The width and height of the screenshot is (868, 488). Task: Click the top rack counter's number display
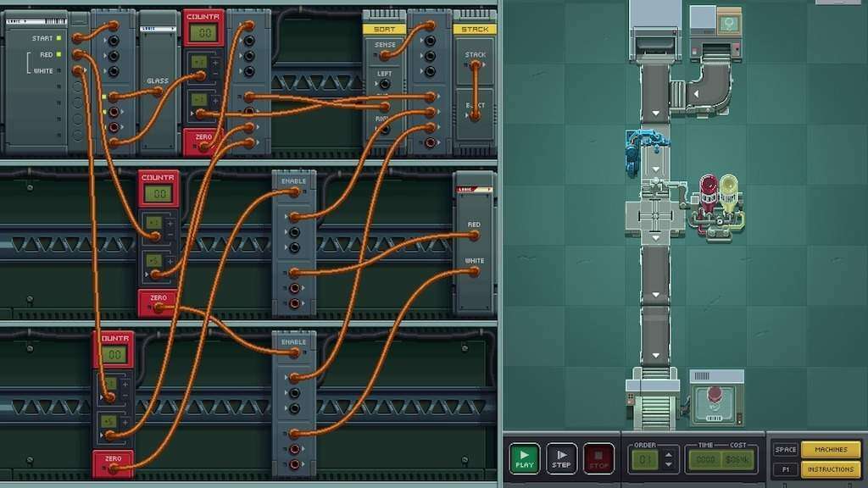tap(203, 33)
